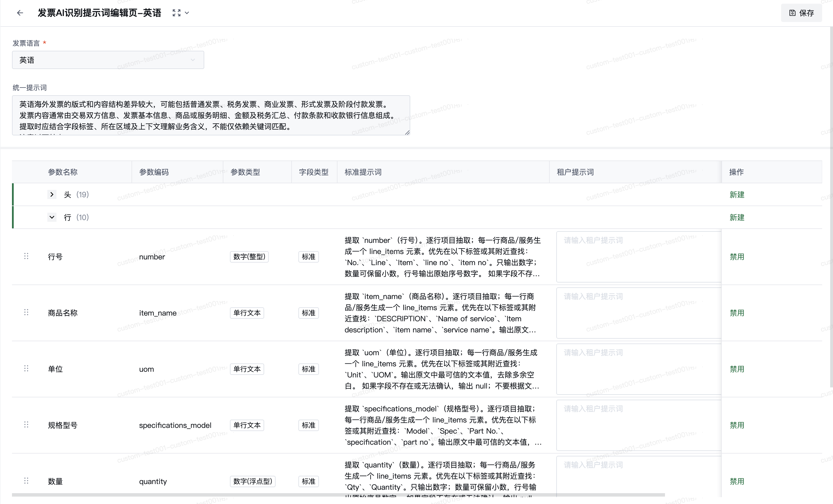Viewport: 833px width, 504px height.
Task: Go back with the left arrow icon
Action: pyautogui.click(x=20, y=13)
